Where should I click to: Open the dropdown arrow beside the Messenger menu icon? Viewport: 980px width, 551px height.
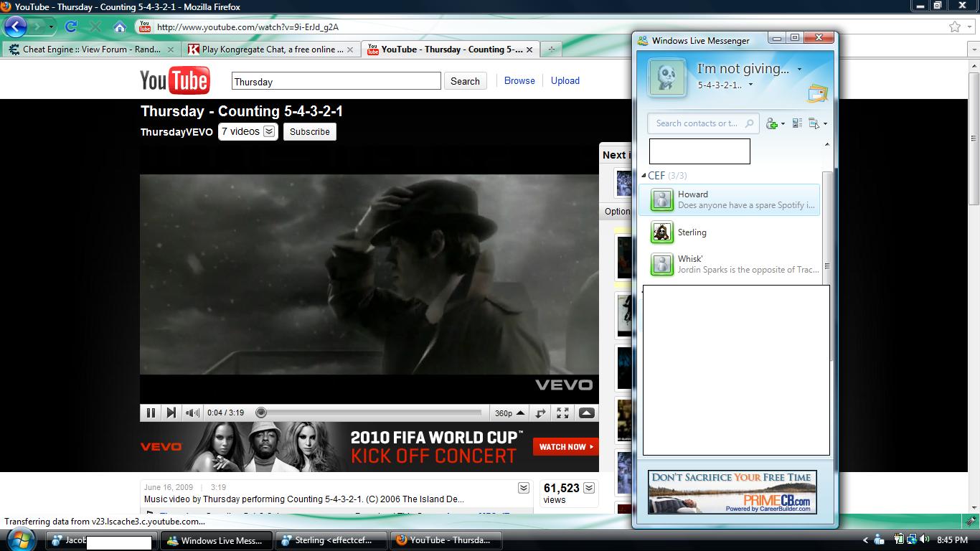[825, 124]
